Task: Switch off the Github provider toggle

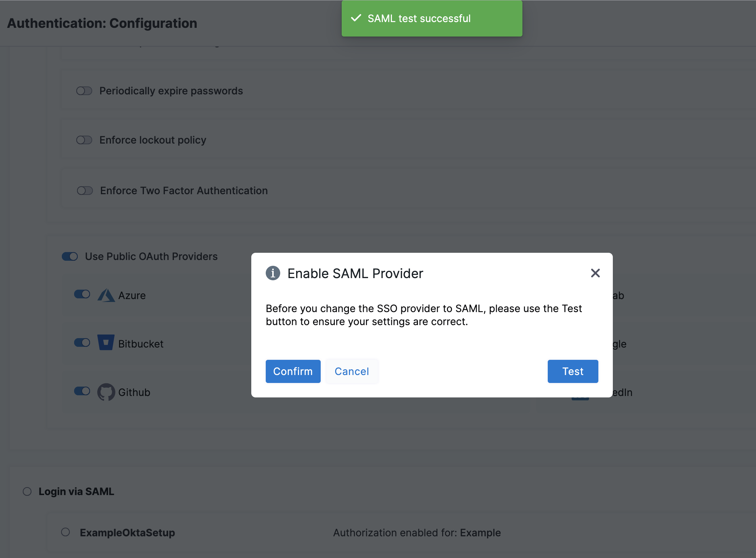Action: (82, 391)
